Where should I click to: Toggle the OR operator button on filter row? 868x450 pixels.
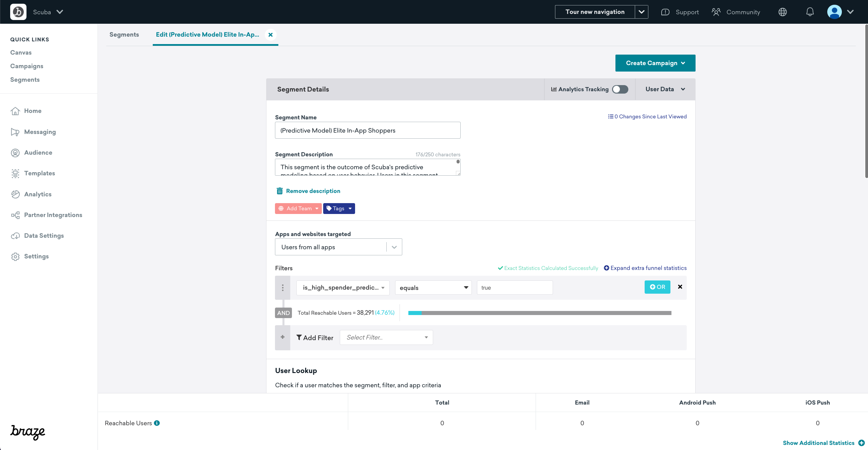[657, 287]
